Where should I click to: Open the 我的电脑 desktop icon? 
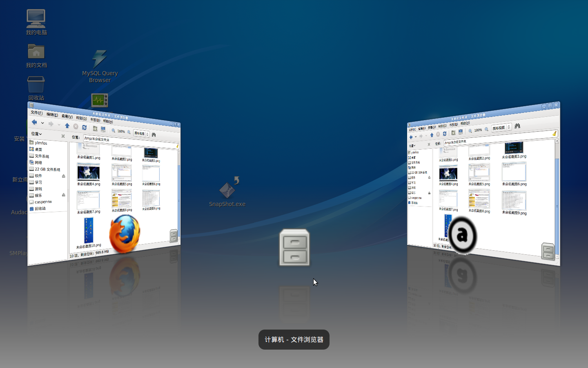click(36, 22)
